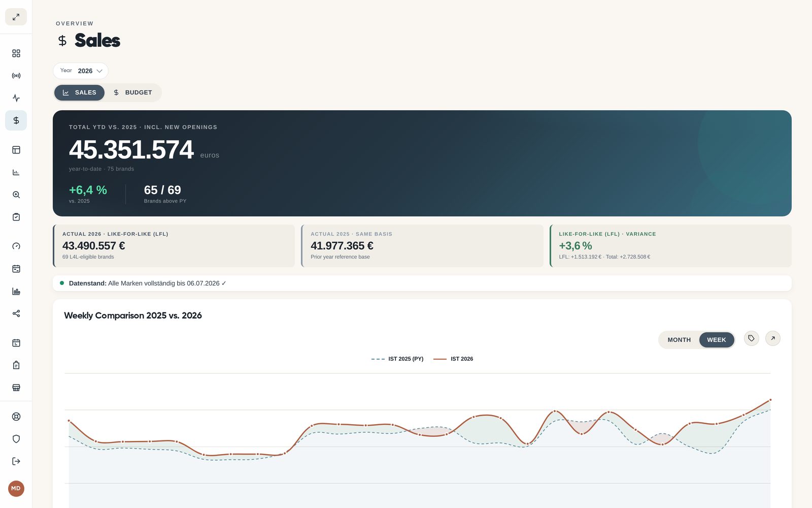Open the activity pulse line icon
This screenshot has height=508, width=812.
click(x=16, y=98)
